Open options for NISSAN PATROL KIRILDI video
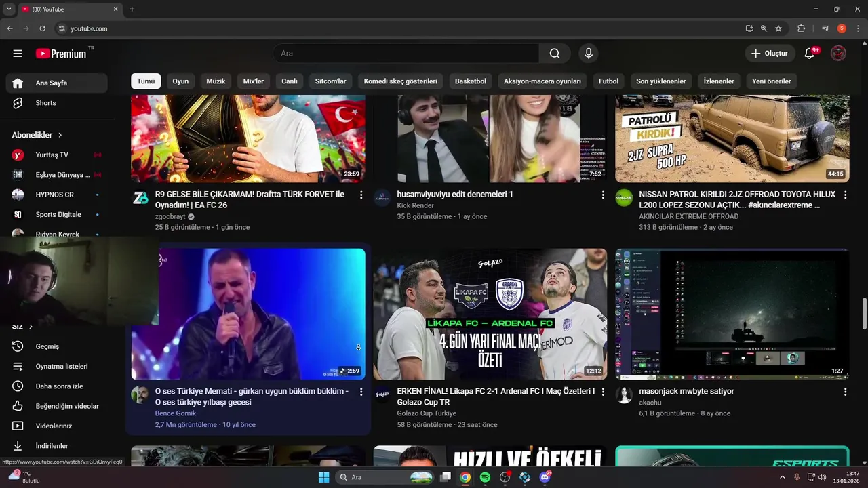 [x=845, y=195]
